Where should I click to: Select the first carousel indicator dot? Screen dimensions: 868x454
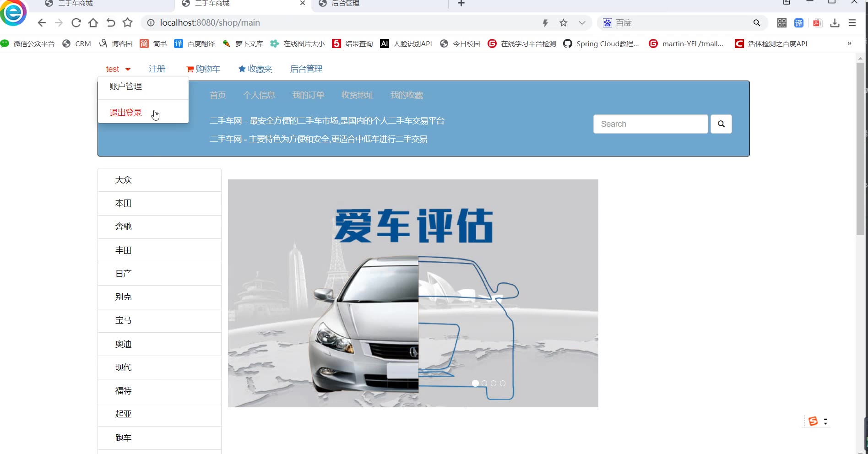(x=475, y=383)
